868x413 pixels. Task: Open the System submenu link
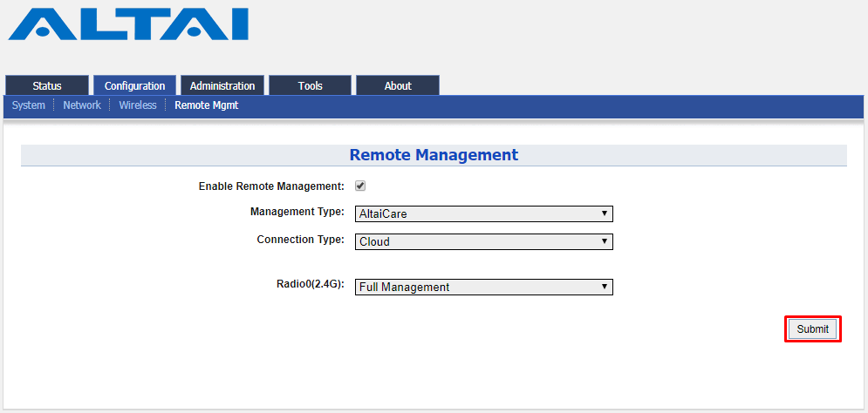coord(29,105)
